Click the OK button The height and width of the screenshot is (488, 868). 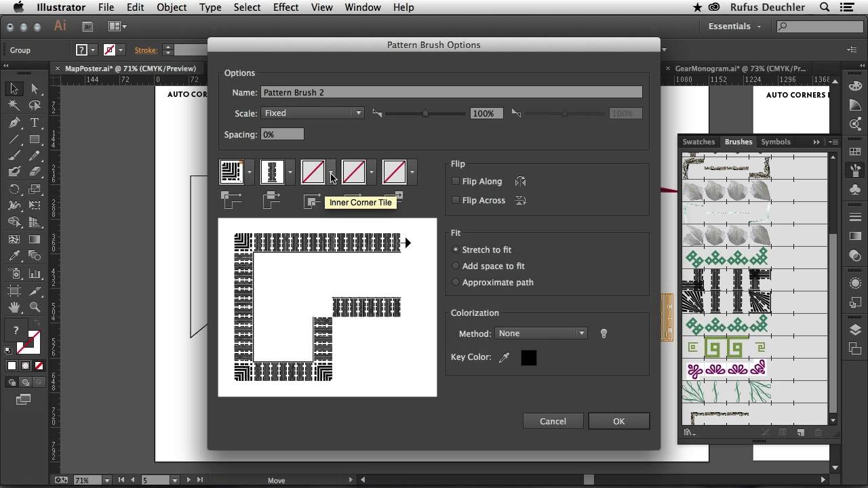pos(619,421)
